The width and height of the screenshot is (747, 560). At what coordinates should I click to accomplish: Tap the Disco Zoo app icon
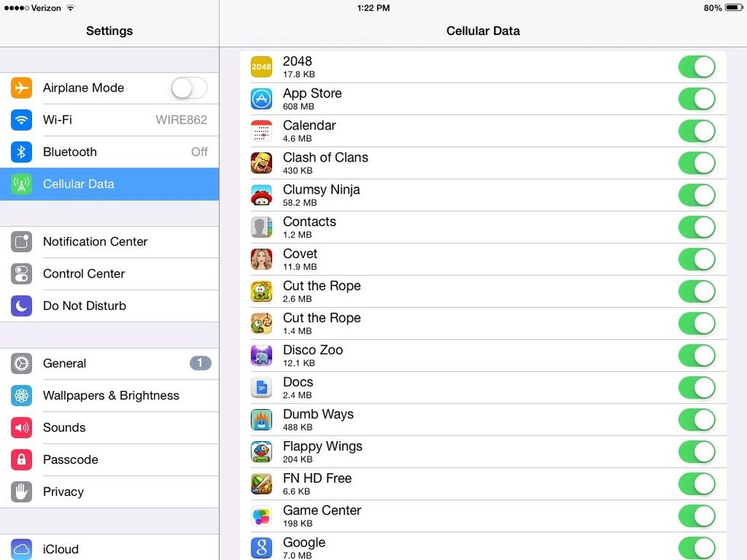coord(261,355)
